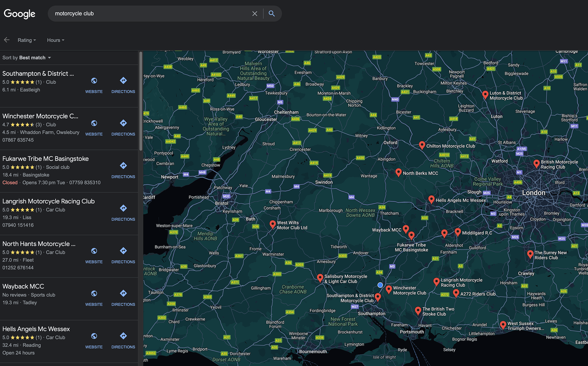
Task: Click the results list scrollbar
Action: click(x=141, y=101)
